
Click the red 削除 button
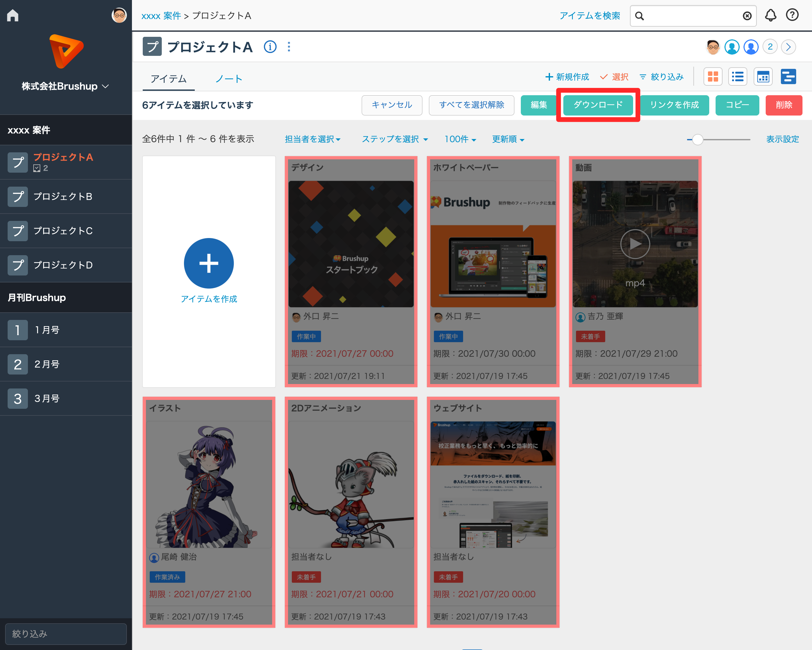click(784, 105)
